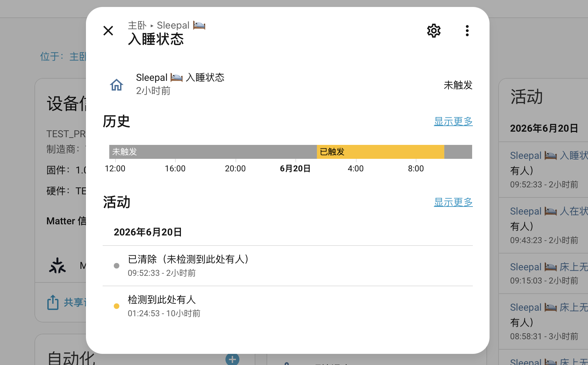588x365 pixels.
Task: Open Sleepal 入睡状态 entry in background activity panel
Action: coord(549,155)
